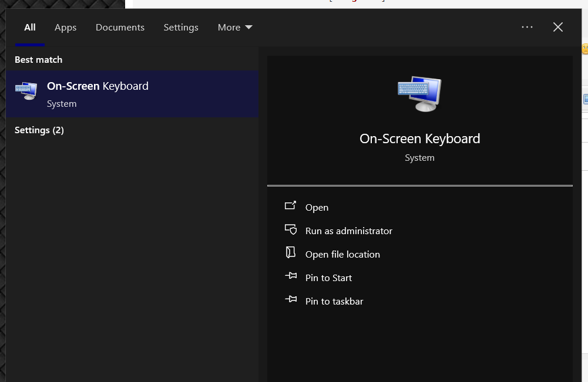Close the search panel
The image size is (588, 382).
click(557, 27)
